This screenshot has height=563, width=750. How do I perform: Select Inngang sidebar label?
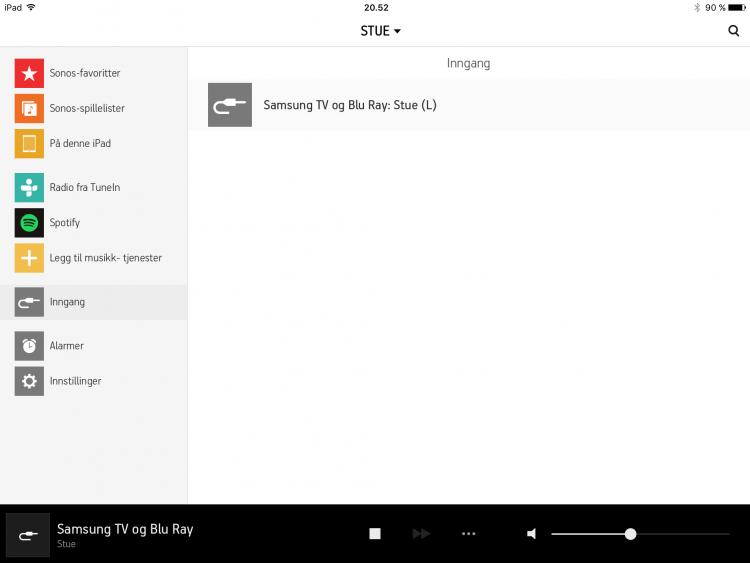point(67,302)
